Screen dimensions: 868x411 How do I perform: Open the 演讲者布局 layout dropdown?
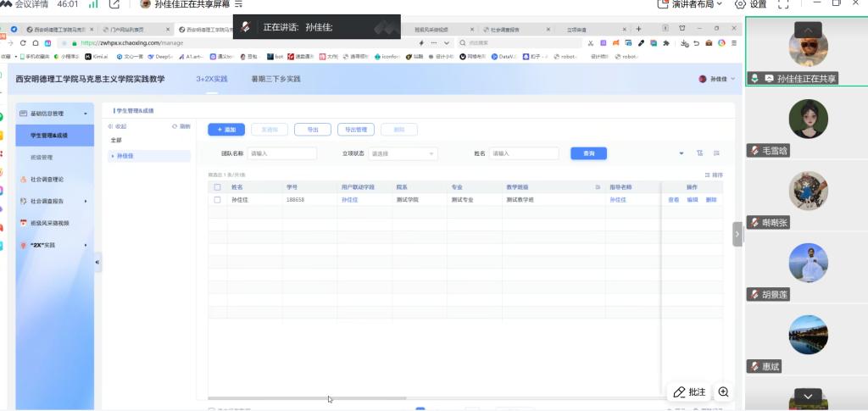point(690,4)
